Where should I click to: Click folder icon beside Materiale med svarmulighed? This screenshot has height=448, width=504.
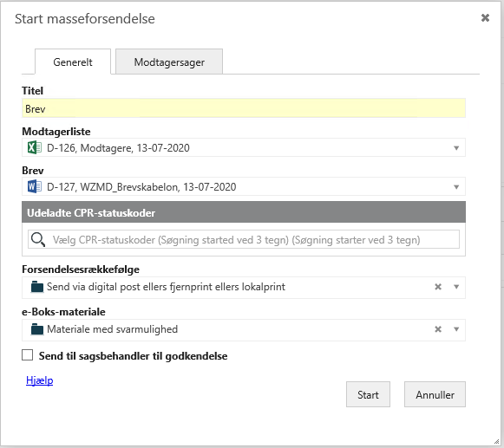pyautogui.click(x=37, y=329)
